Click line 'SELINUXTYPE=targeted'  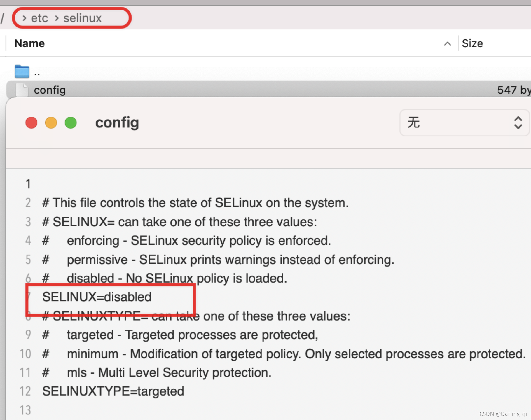pyautogui.click(x=113, y=391)
